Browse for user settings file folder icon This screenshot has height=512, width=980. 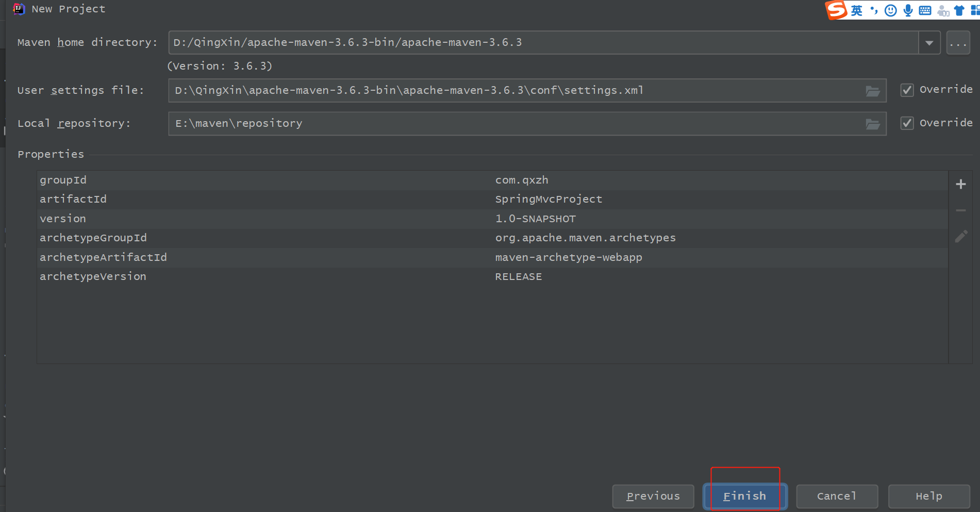872,91
